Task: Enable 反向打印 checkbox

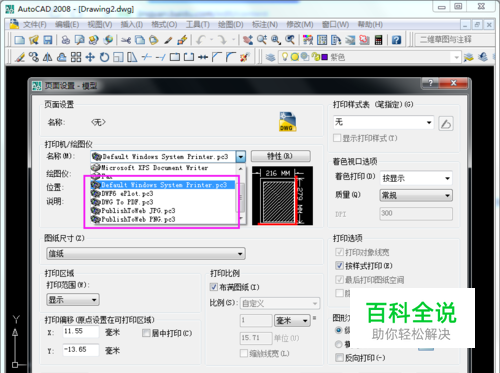Action: click(339, 358)
